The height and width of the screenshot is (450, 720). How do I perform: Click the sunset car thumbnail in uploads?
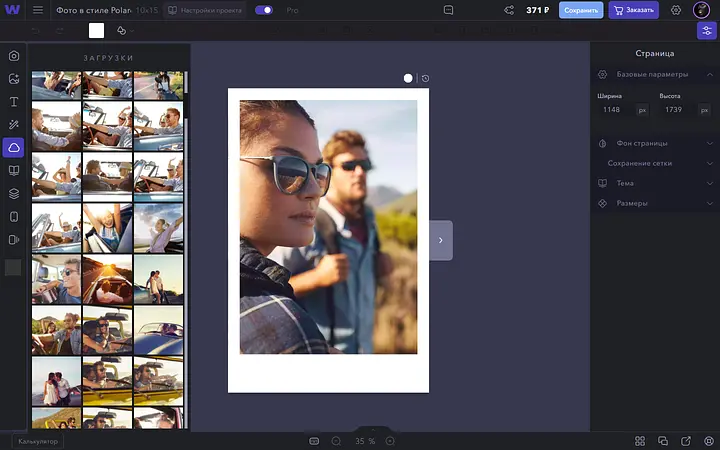tap(107, 280)
